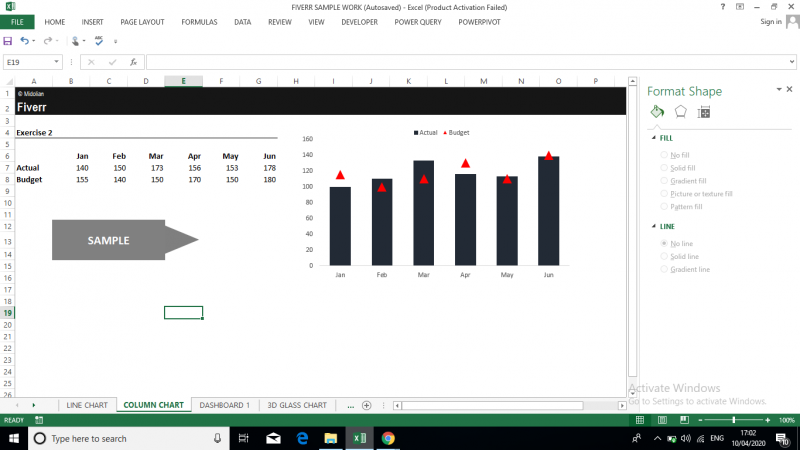
Task: Click Excel icon on taskbar
Action: point(359,438)
